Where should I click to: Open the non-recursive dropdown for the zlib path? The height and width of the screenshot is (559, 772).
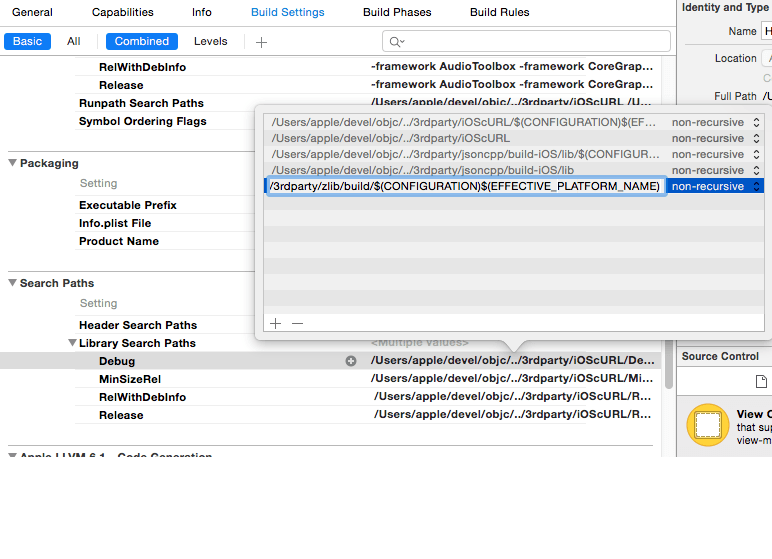(714, 186)
